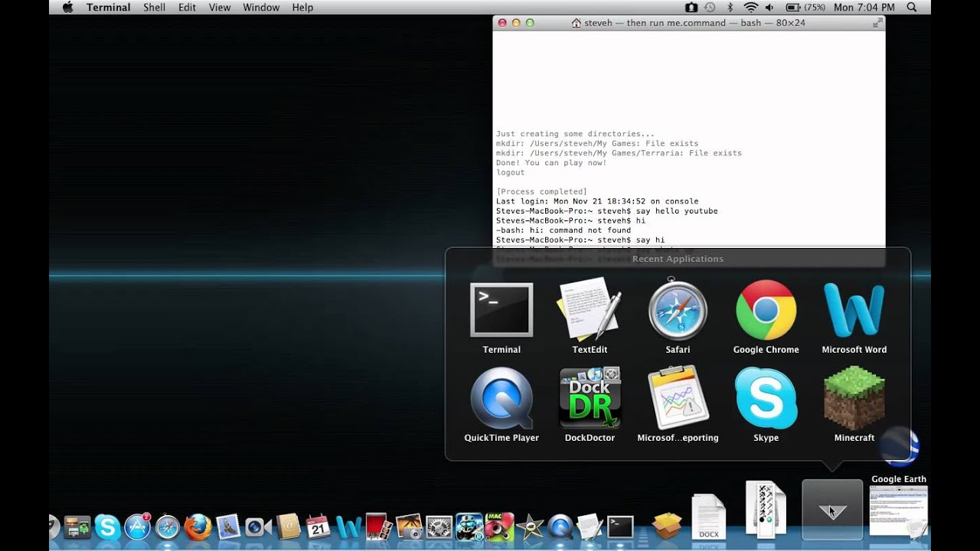Open the Apple menu
The image size is (980, 551).
(x=67, y=7)
